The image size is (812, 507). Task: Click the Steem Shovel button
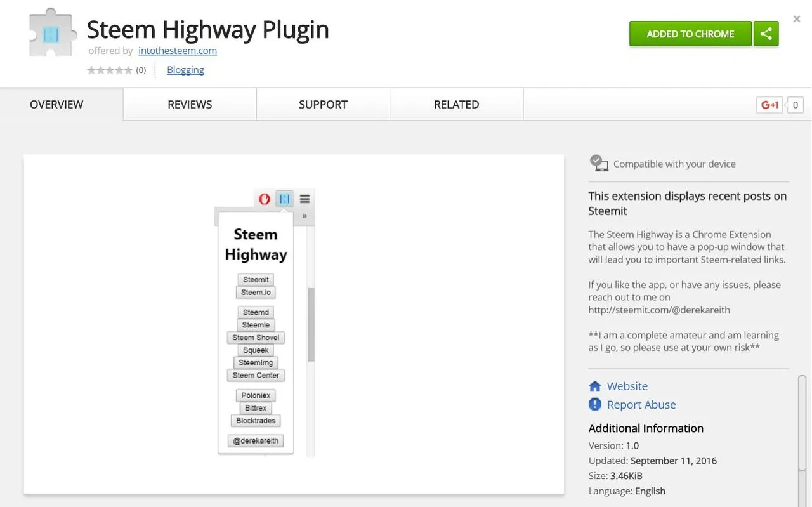256,338
